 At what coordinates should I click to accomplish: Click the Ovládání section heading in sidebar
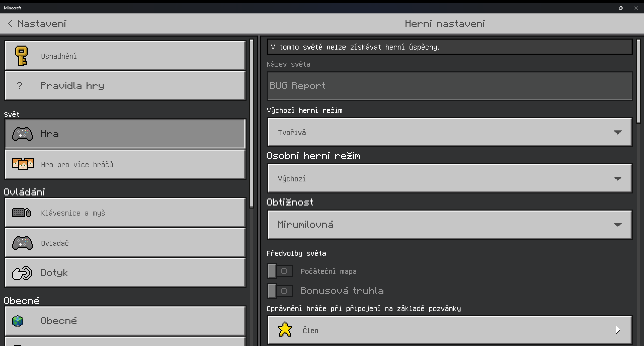tap(24, 192)
